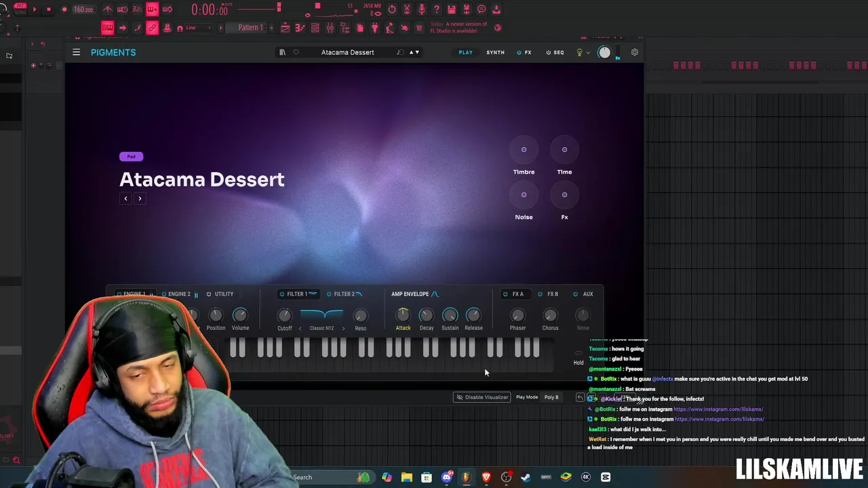This screenshot has height=488, width=868.
Task: Click the FL Studio help question icon
Action: 437,9
